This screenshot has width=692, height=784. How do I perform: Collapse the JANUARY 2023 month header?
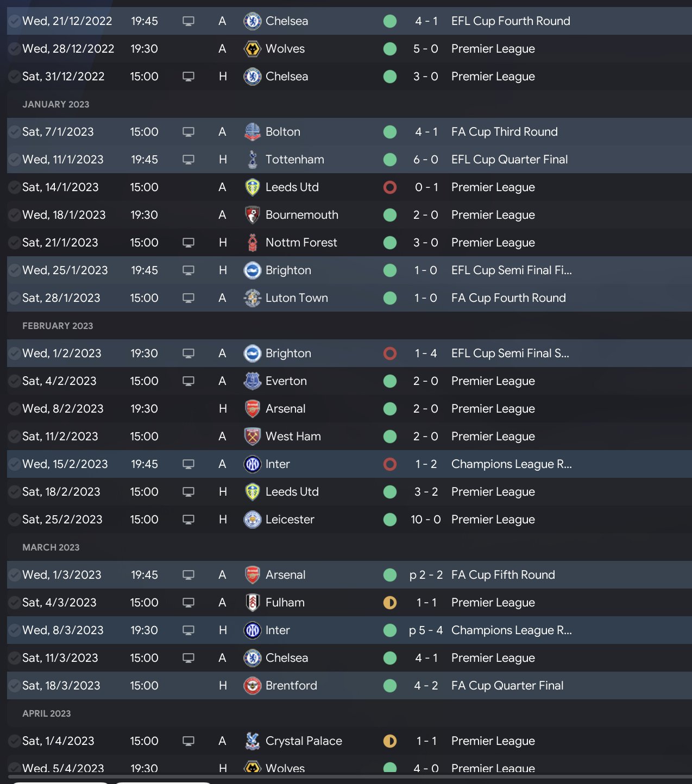55,104
